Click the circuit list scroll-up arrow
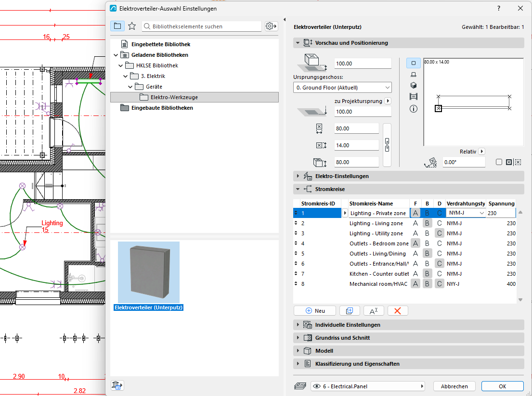 click(x=520, y=212)
